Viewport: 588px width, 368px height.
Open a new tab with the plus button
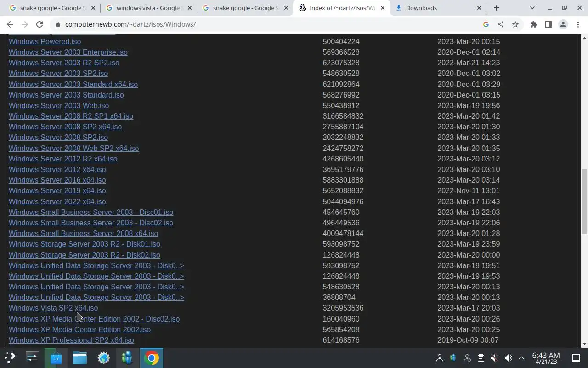(x=497, y=8)
